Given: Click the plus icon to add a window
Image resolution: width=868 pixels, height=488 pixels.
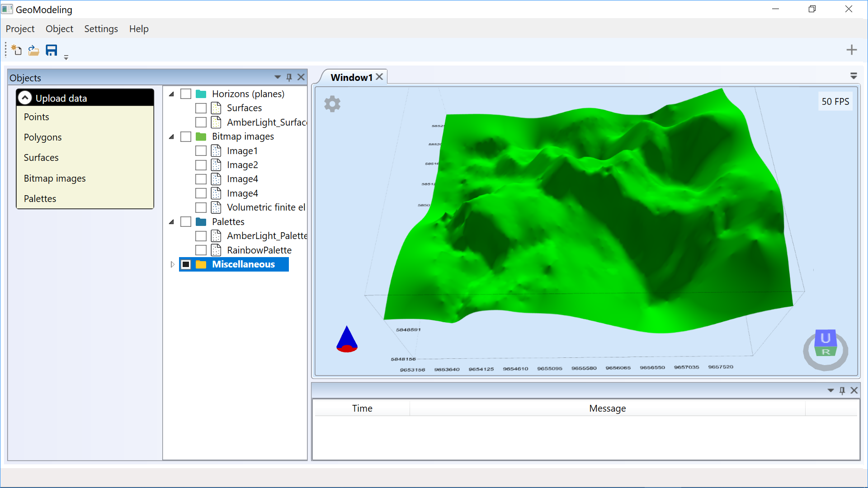Looking at the screenshot, I should [x=851, y=50].
